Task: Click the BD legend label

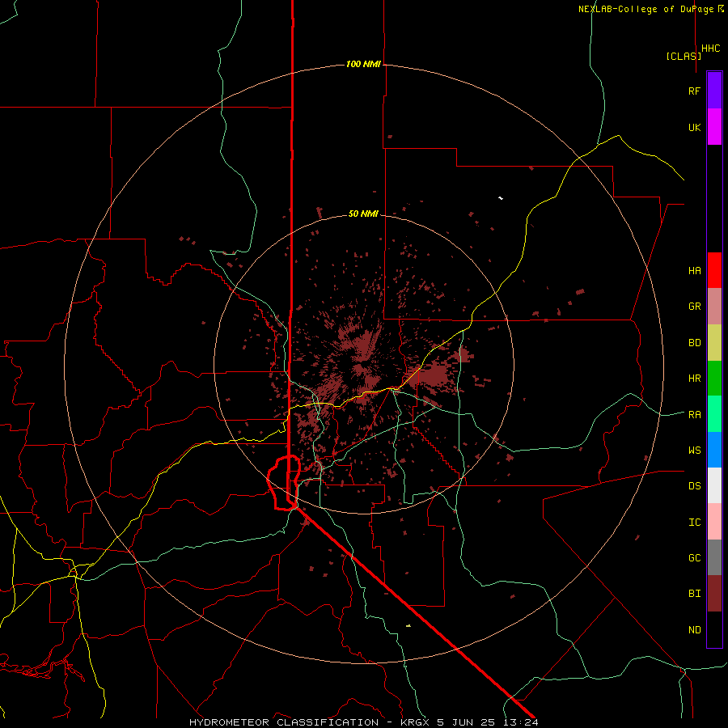Action: 694,343
